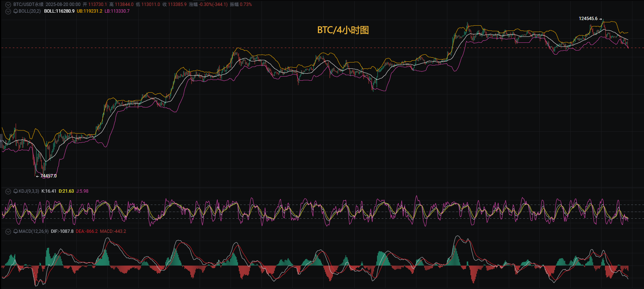Click the BOLL alert bell icon
Viewport: 644px width, 289px height.
click(x=16, y=11)
